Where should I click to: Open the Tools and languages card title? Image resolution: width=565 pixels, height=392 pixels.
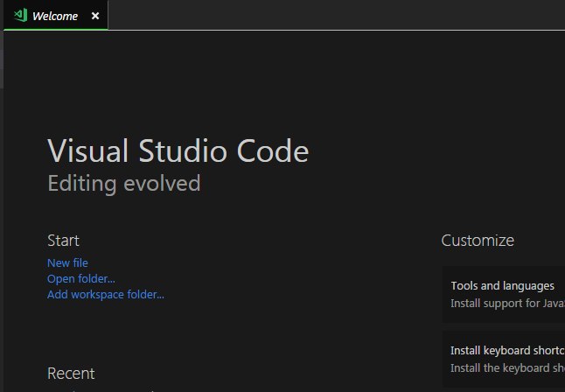pos(502,286)
